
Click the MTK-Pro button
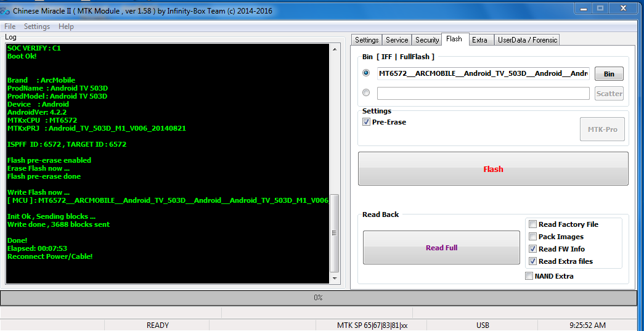coord(602,129)
